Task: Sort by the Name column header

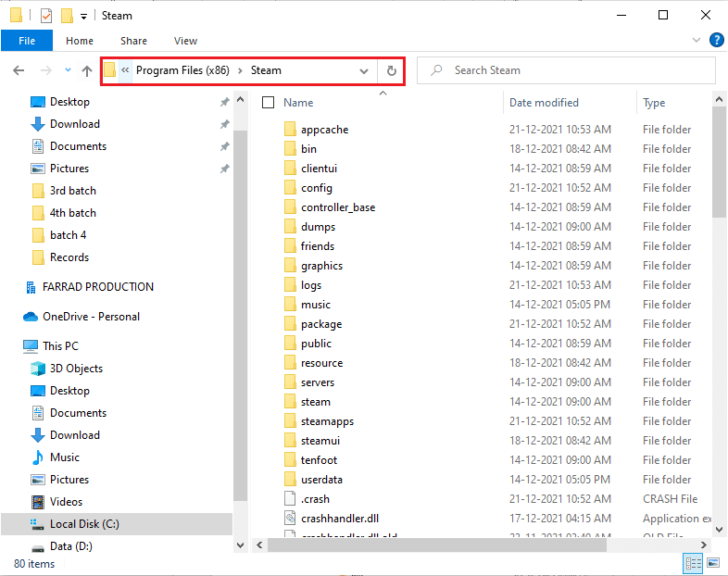Action: [x=298, y=103]
